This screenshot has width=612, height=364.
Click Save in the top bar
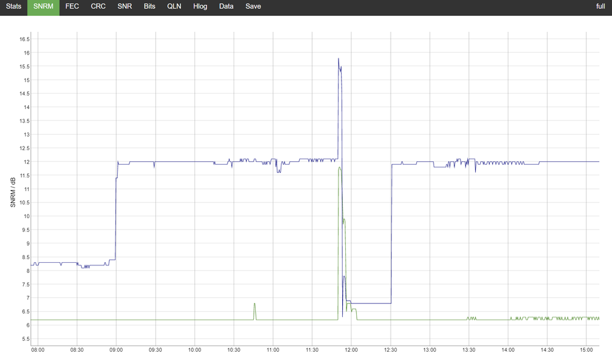253,7
